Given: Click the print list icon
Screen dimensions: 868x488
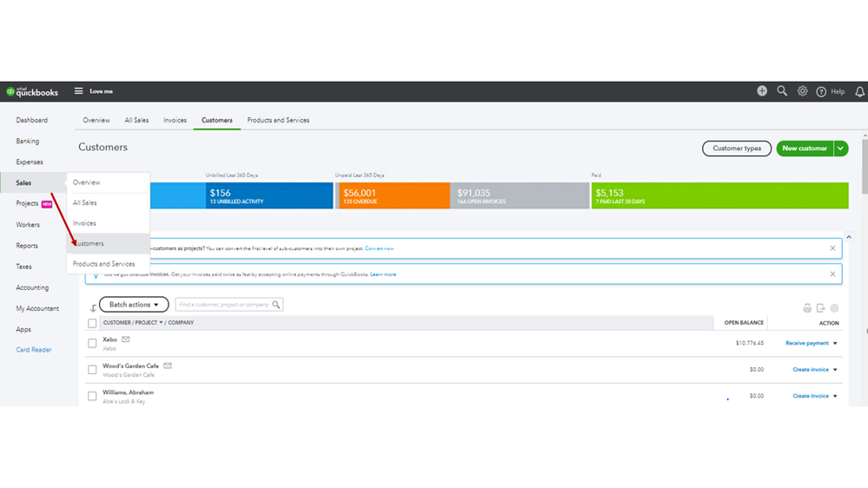Looking at the screenshot, I should click(807, 308).
